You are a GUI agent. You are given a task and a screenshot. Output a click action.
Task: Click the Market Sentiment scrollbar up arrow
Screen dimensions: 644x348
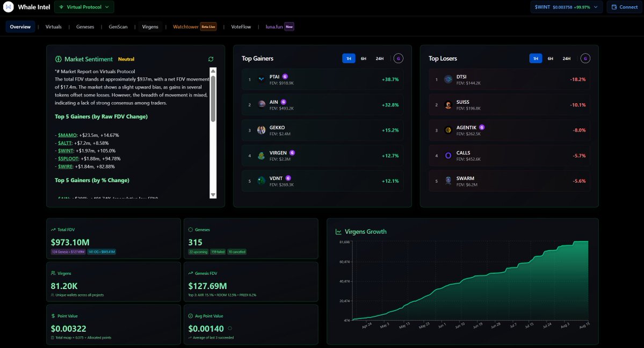pyautogui.click(x=213, y=71)
